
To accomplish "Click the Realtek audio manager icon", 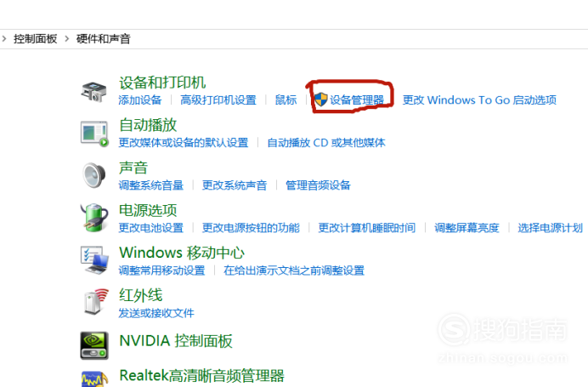I will [x=94, y=378].
